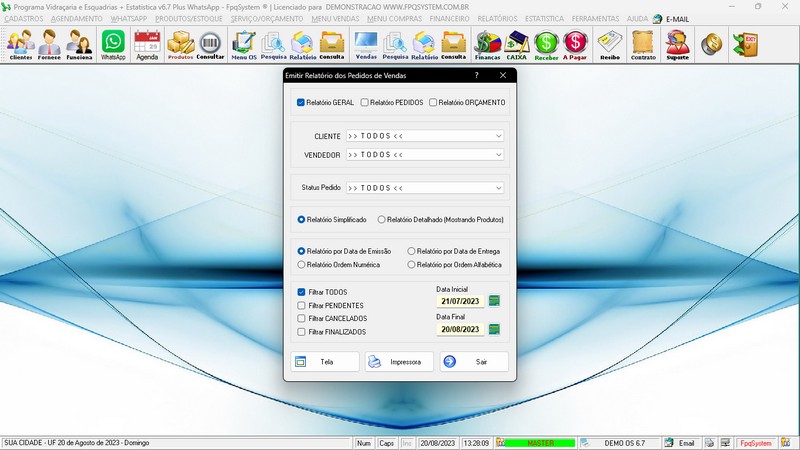
Task: Select Relatório Detalhado (Mostrando Produtos) option
Action: tap(381, 219)
